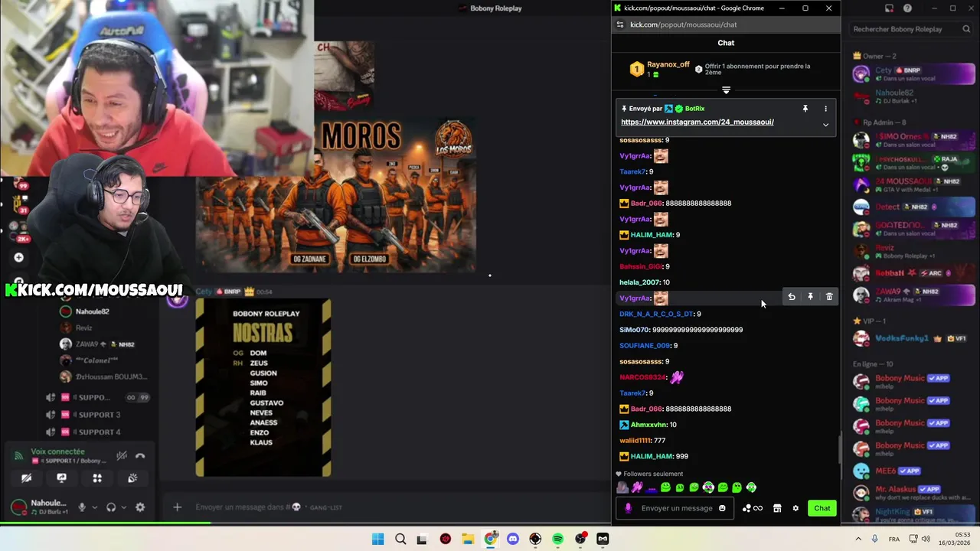Image resolution: width=980 pixels, height=551 pixels.
Task: Open Cety profile in member list
Action: point(914,74)
